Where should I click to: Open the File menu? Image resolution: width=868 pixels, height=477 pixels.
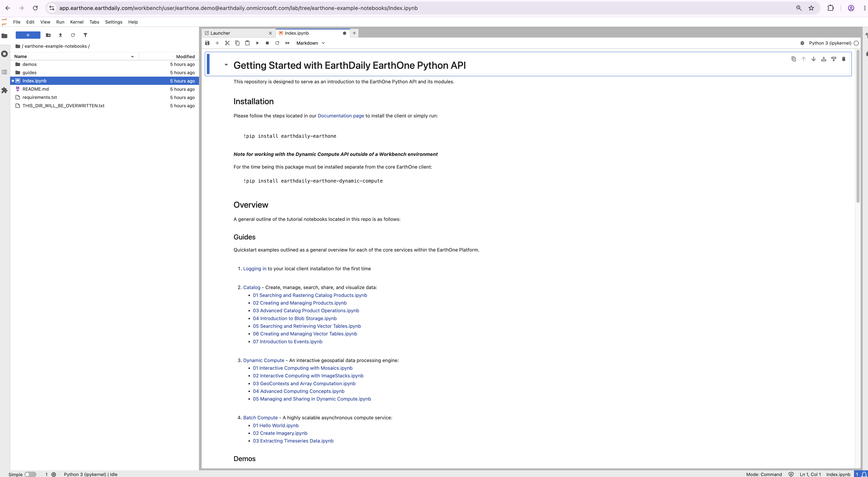(x=16, y=22)
